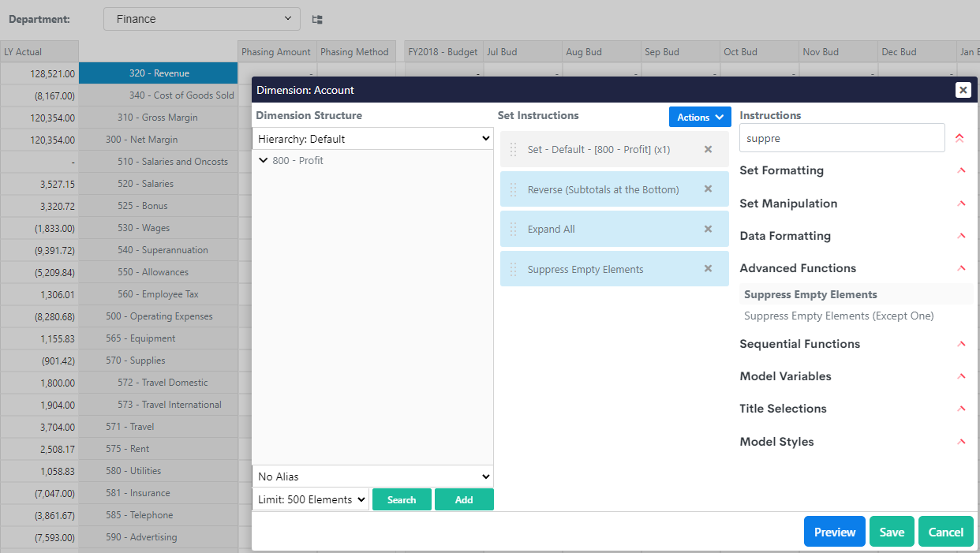The width and height of the screenshot is (980, 553).
Task: Toggle the Set Formatting section
Action: coord(960,170)
